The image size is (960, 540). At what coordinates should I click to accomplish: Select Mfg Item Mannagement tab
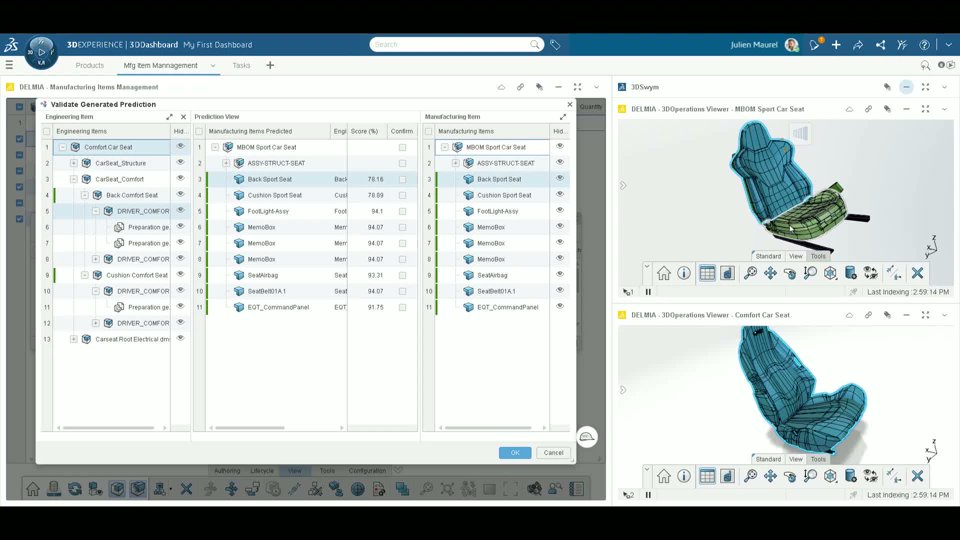[x=160, y=65]
